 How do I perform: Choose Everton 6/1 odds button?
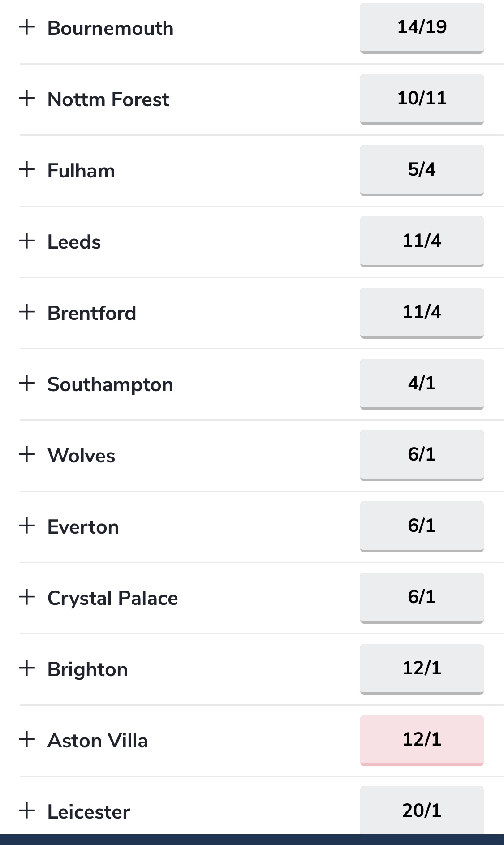tap(422, 526)
